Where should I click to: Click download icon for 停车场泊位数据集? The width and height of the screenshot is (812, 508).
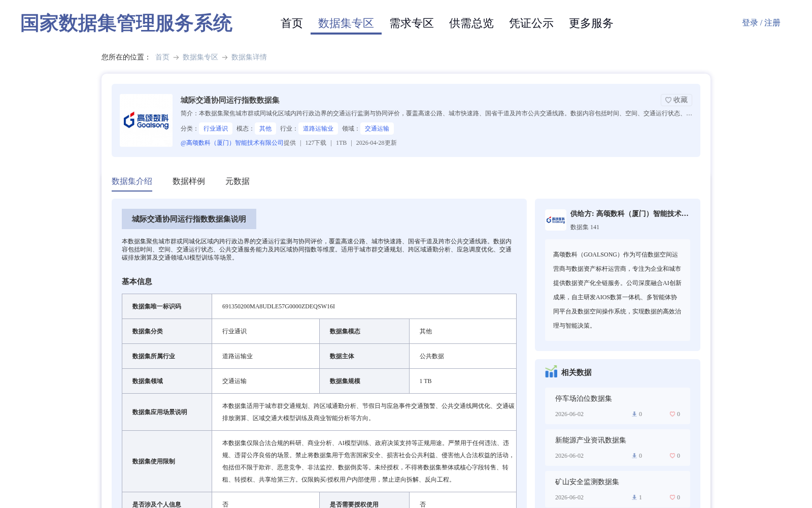[634, 414]
